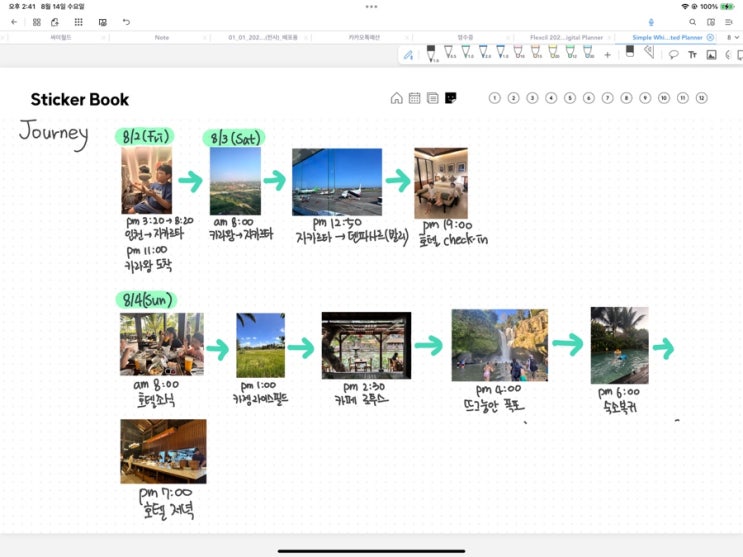
Task: Tap the rice field photo at pm 1:00
Action: click(x=261, y=345)
